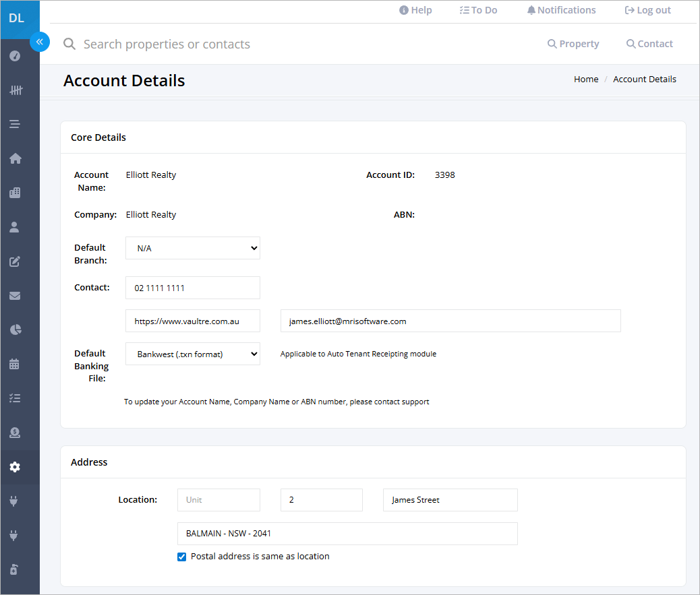Click the website URL field
This screenshot has width=700, height=595.
193,321
